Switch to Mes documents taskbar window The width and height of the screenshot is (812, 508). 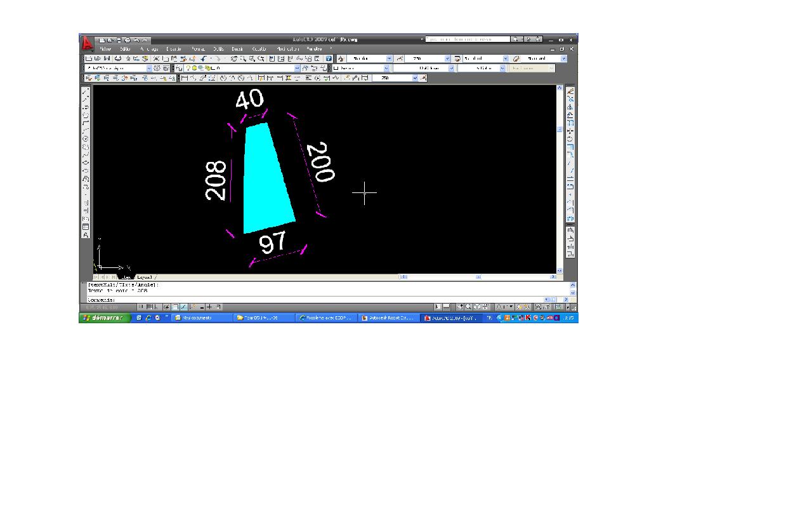pyautogui.click(x=202, y=317)
